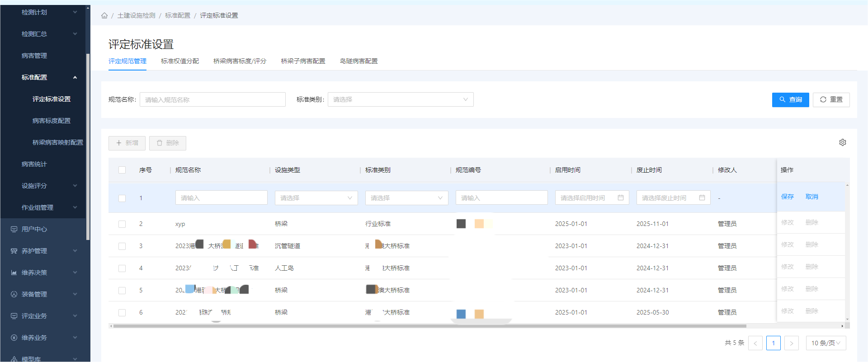Check the checkbox for row 3
The image size is (868, 362).
coord(122,246)
